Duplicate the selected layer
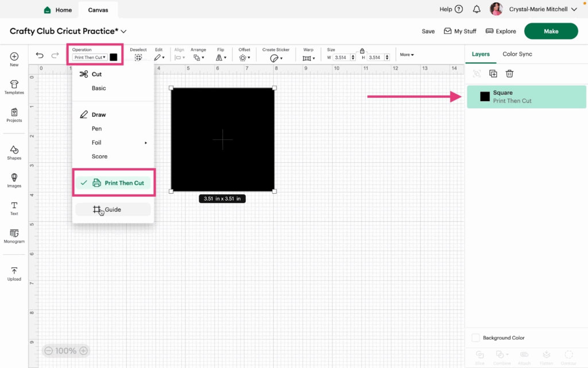588x368 pixels. point(493,74)
